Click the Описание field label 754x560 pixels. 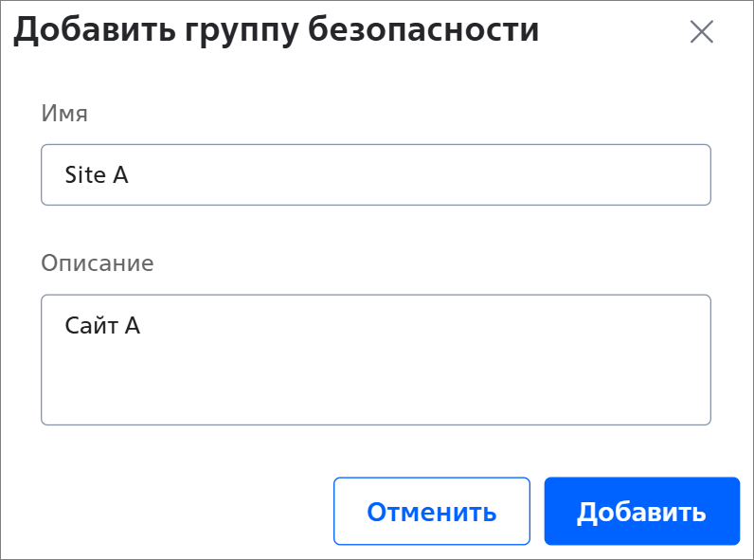click(98, 263)
